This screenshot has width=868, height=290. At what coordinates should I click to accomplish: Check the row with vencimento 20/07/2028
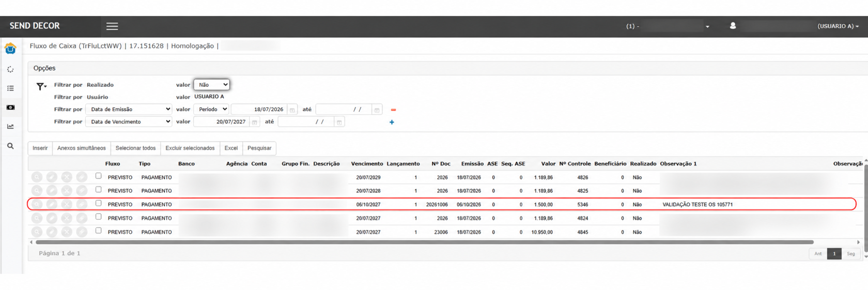(98, 190)
